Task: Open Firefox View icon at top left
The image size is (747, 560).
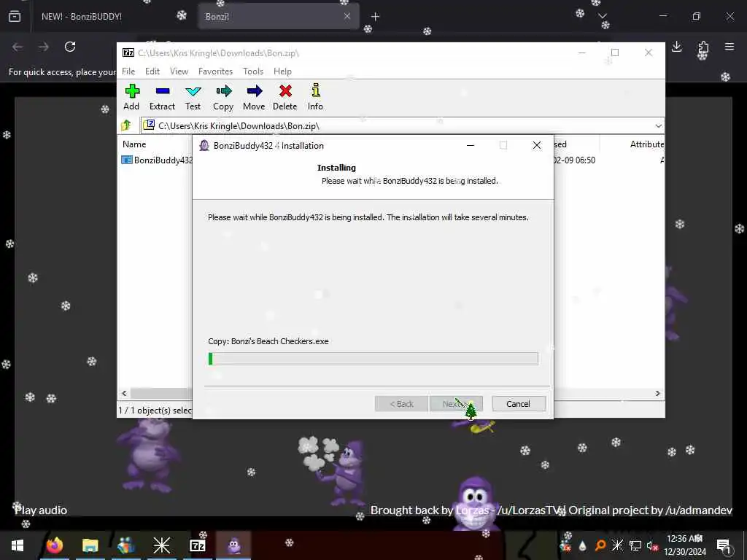Action: [x=15, y=16]
